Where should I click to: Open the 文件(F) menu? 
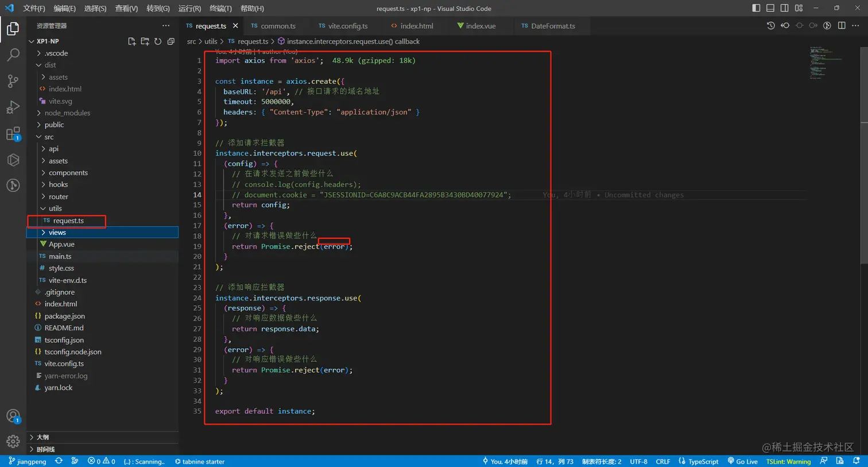tap(34, 8)
